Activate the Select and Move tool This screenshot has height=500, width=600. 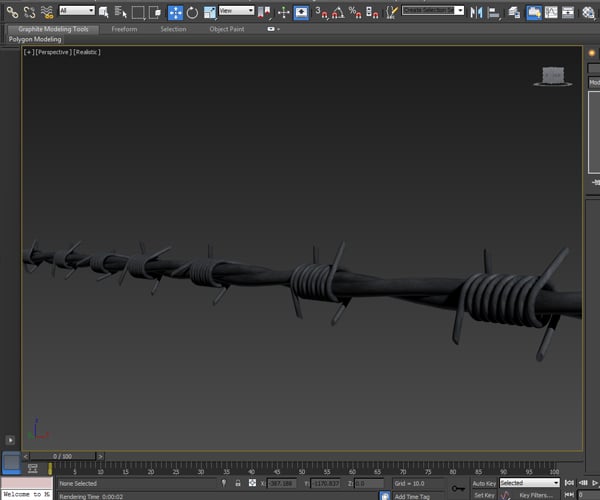click(x=175, y=12)
